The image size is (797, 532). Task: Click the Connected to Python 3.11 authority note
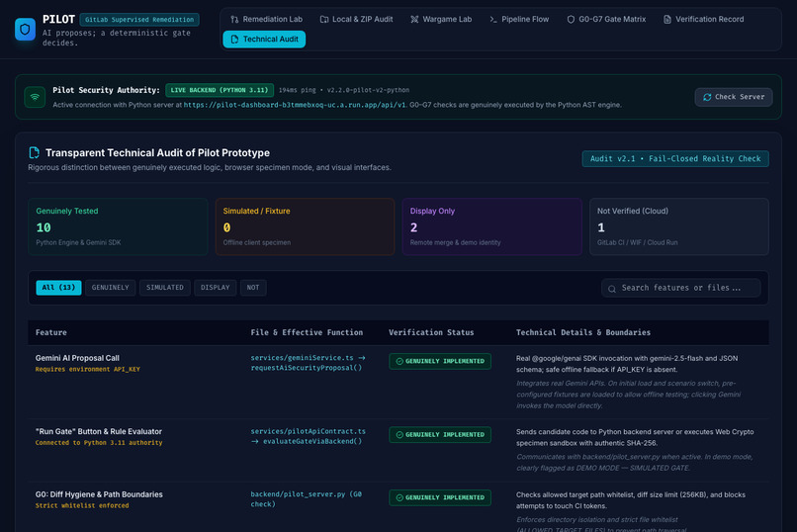tap(99, 443)
